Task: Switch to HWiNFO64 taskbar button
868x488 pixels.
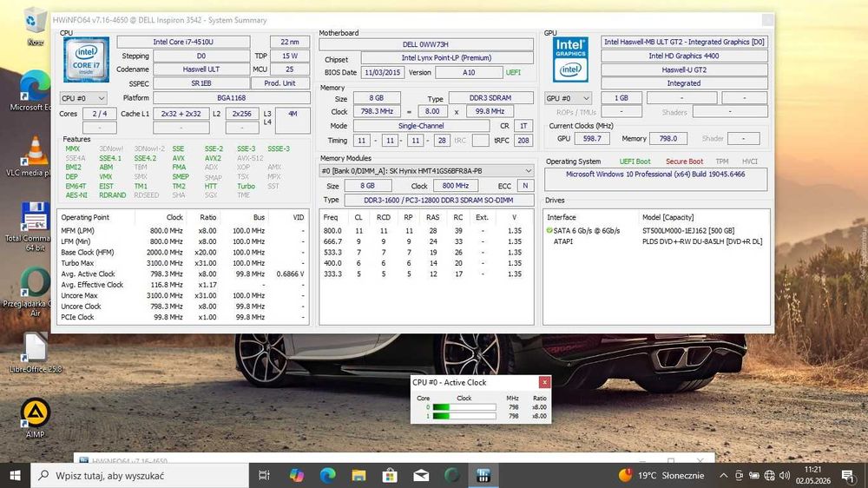Action: (483, 475)
